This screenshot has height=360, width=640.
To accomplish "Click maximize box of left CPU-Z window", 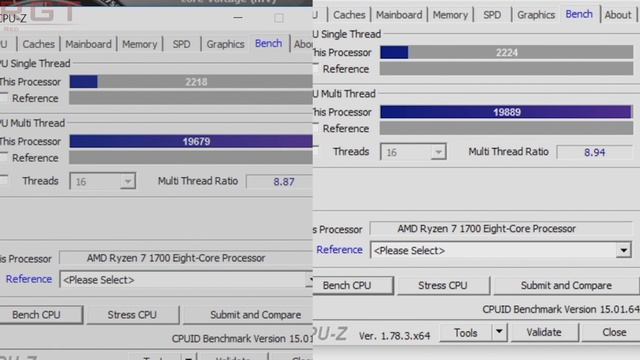I will pyautogui.click(x=279, y=18).
